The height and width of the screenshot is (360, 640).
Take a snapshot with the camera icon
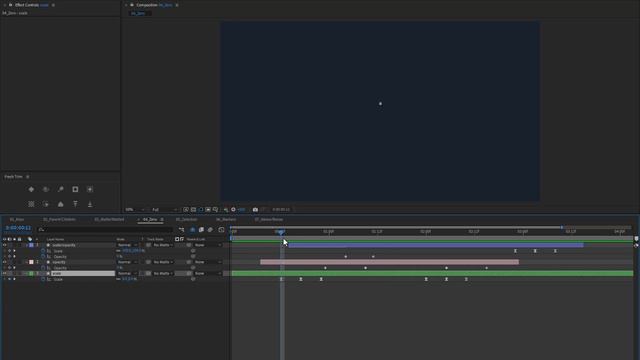click(x=255, y=209)
